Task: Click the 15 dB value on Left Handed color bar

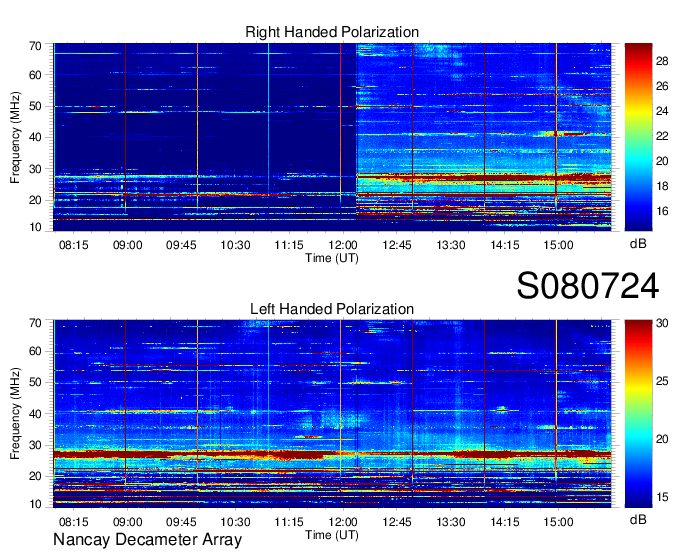Action: (662, 497)
